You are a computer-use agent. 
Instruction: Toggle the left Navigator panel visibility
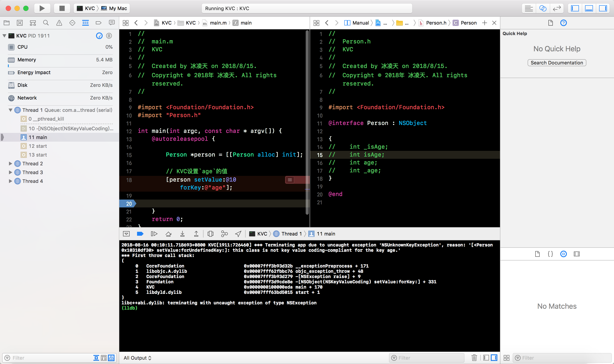click(x=575, y=8)
